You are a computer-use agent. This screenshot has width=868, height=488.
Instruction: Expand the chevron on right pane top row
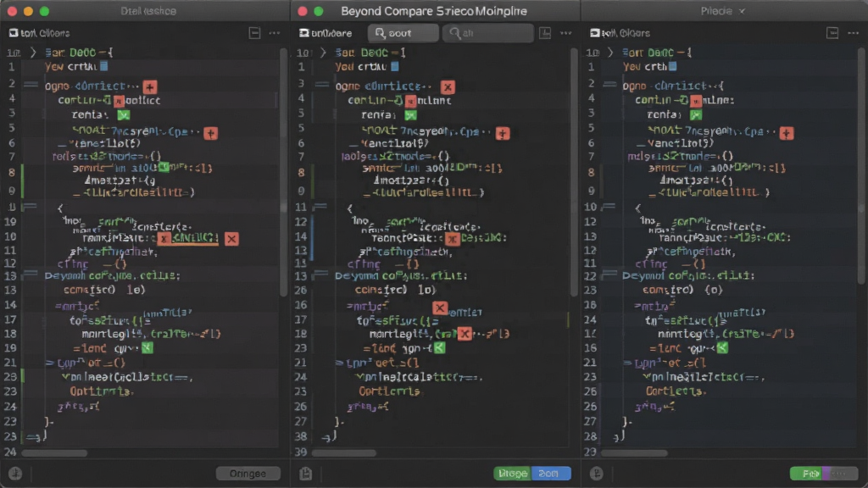(x=610, y=53)
